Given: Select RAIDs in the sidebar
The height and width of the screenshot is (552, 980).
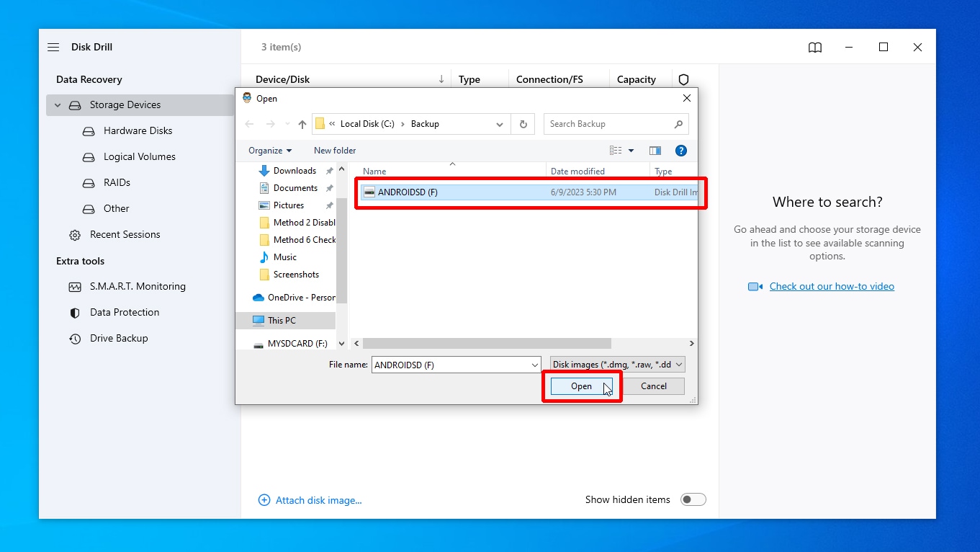Looking at the screenshot, I should (x=117, y=183).
